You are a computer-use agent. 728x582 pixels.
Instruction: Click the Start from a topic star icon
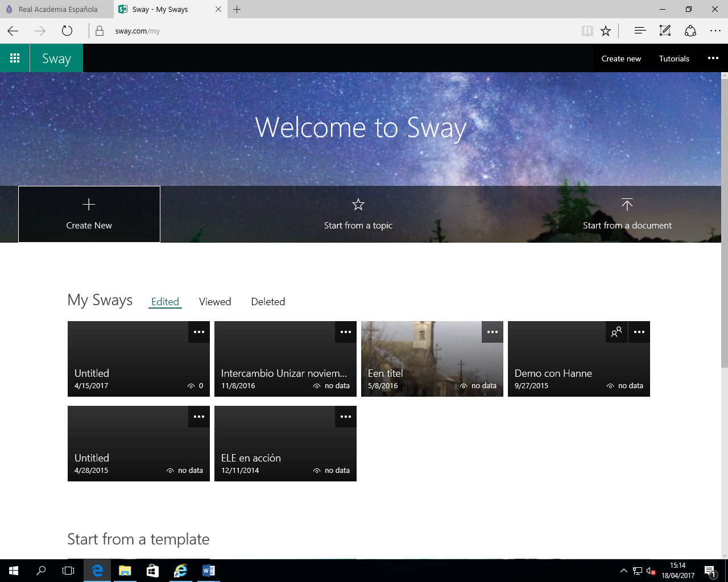[x=358, y=205]
